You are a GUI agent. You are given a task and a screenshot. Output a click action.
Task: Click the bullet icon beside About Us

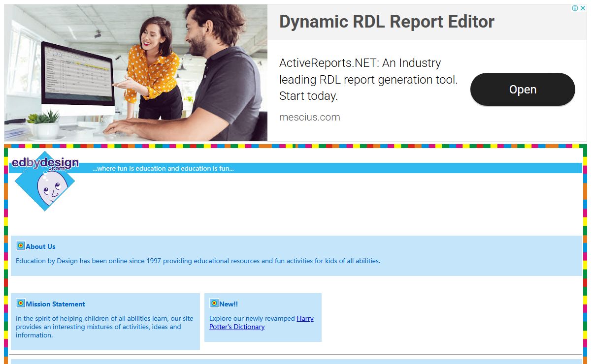click(21, 246)
